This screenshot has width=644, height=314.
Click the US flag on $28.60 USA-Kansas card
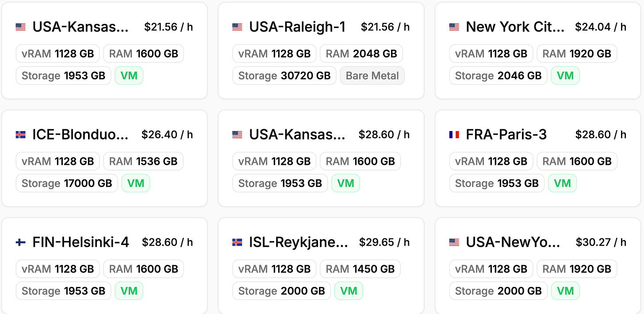tap(237, 135)
